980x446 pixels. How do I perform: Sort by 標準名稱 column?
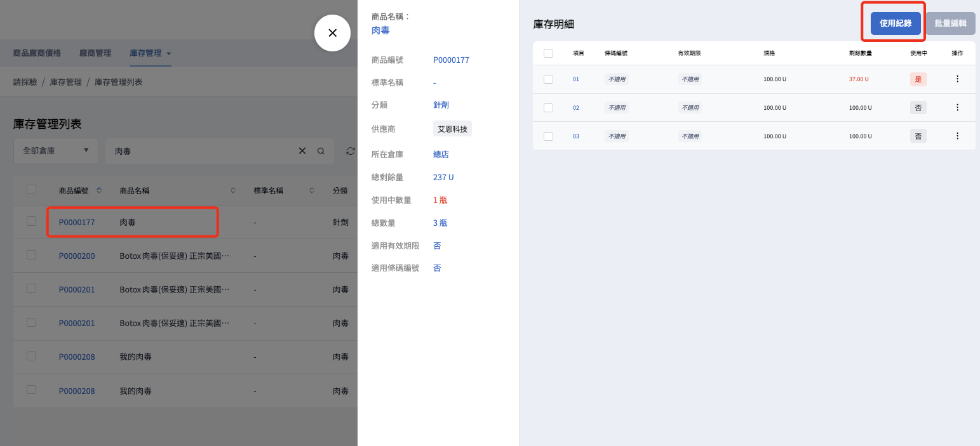coord(312,190)
